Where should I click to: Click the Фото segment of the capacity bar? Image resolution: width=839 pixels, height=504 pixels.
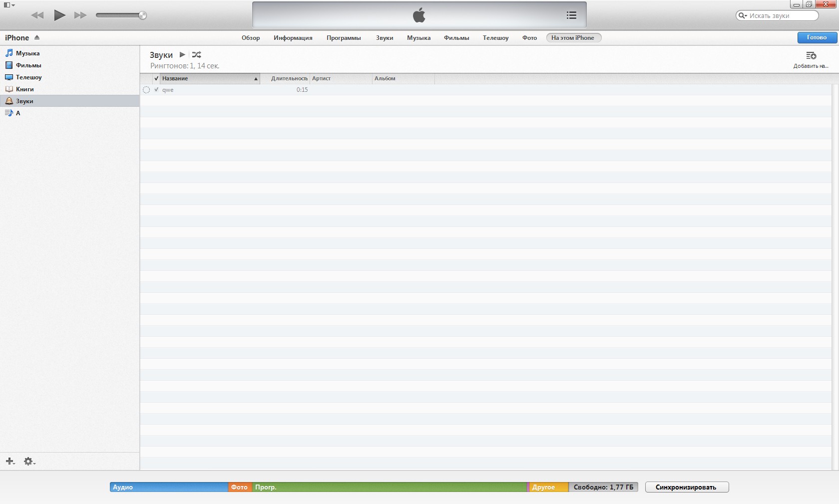coord(240,487)
